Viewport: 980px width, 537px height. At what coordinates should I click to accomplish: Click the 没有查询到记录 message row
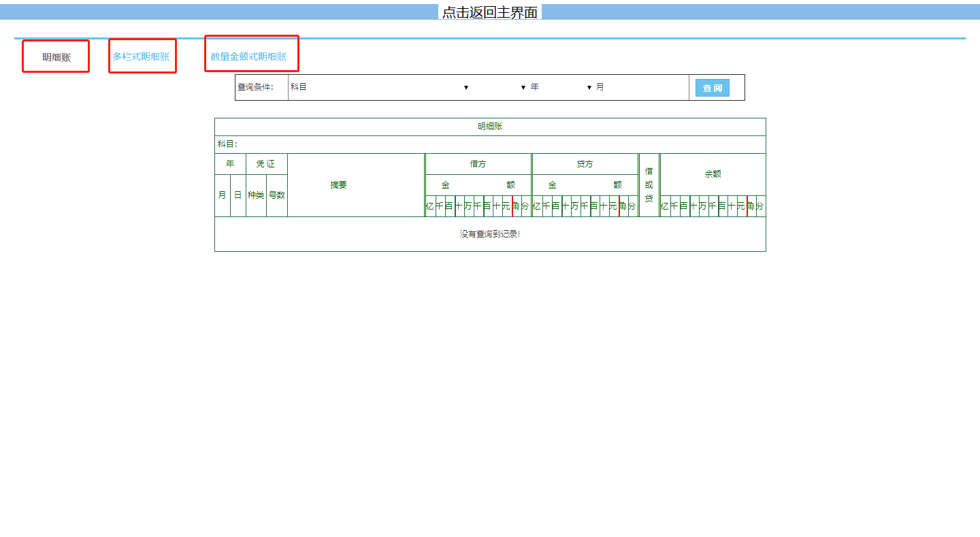(489, 234)
